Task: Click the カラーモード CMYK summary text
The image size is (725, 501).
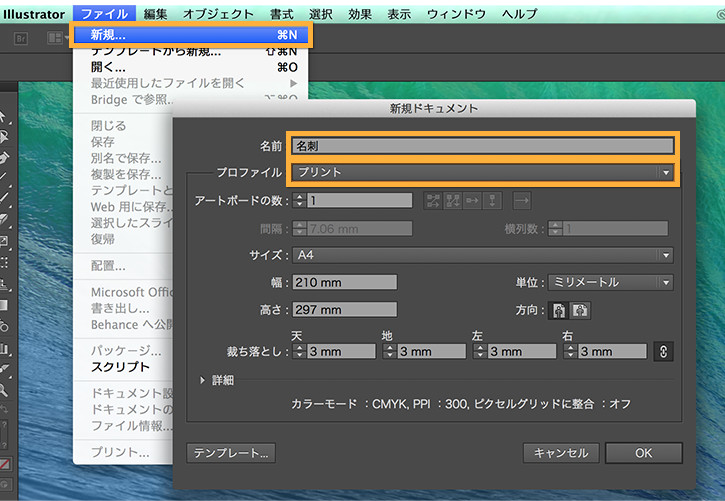Action: click(461, 404)
